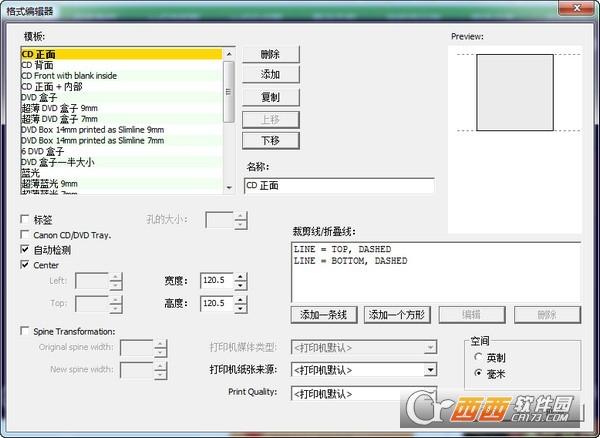Image resolution: width=600 pixels, height=438 pixels.
Task: Select 'CD 背面' in template list
Action: [x=121, y=65]
